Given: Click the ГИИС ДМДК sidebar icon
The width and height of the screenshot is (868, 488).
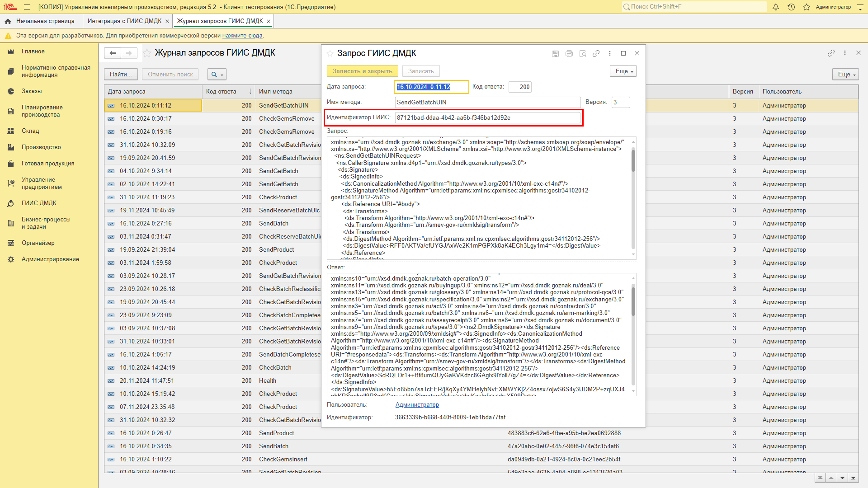Looking at the screenshot, I should pyautogui.click(x=11, y=203).
